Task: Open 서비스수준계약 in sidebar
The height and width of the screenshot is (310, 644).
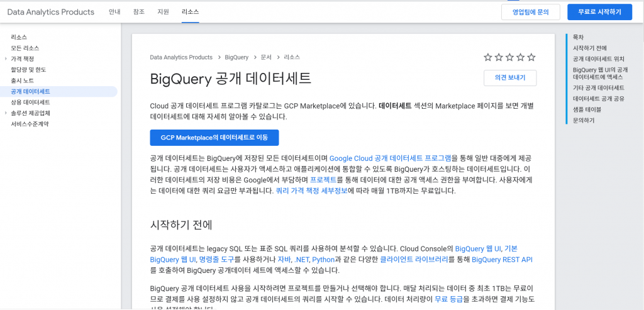Action: click(x=30, y=124)
